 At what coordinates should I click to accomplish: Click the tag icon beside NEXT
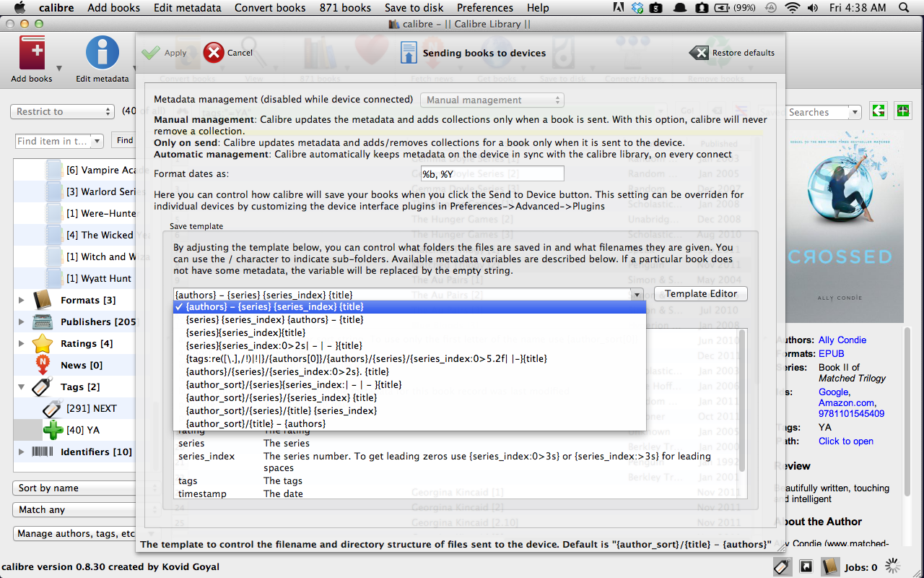coord(53,408)
